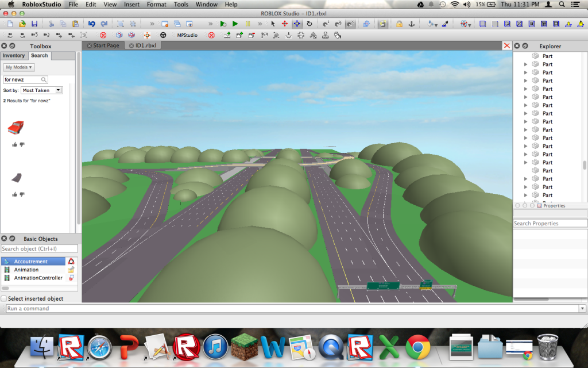Image resolution: width=588 pixels, height=368 pixels.
Task: Click the Cut scissors icon
Action: [x=51, y=24]
